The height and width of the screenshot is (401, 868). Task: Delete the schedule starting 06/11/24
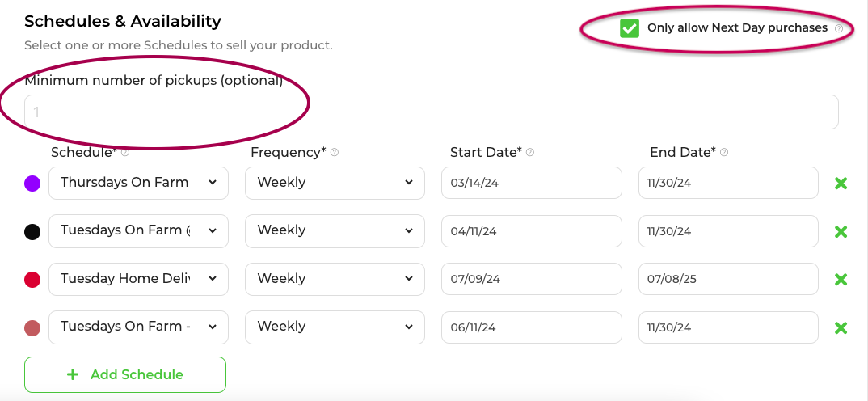tap(841, 328)
